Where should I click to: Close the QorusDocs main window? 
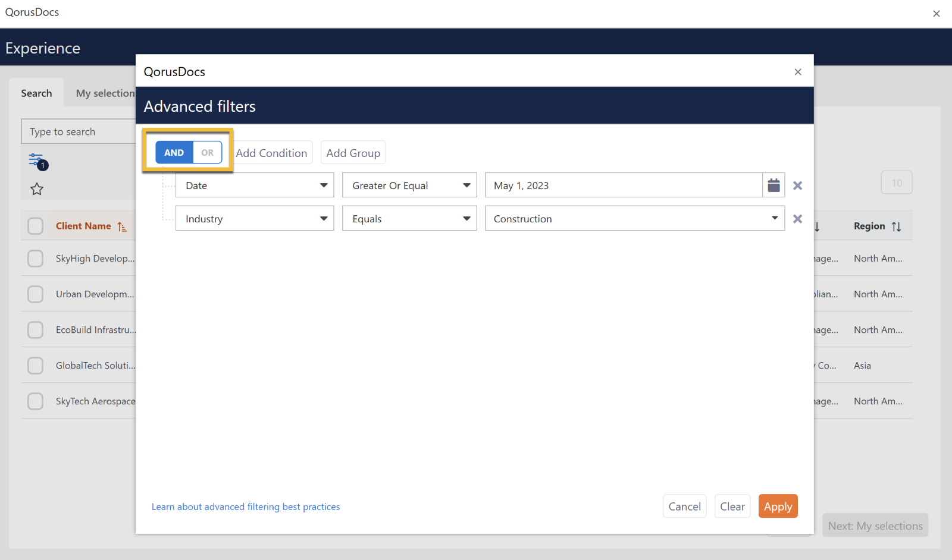pyautogui.click(x=937, y=14)
